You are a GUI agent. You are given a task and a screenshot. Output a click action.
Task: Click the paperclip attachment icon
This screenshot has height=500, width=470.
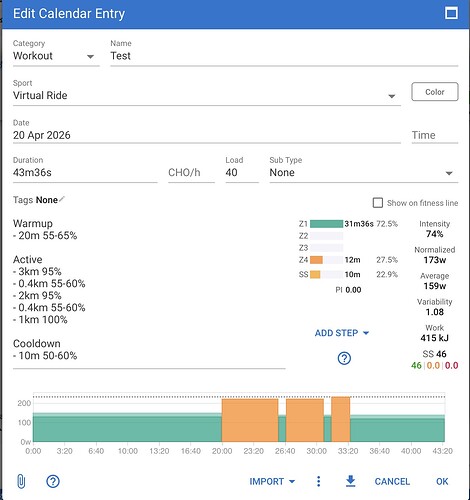point(21,481)
